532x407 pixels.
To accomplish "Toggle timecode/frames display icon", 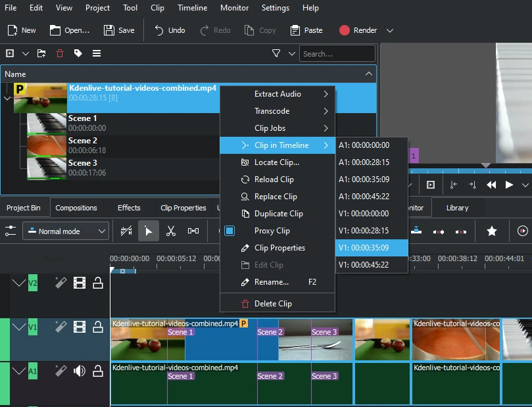I will click(126, 231).
